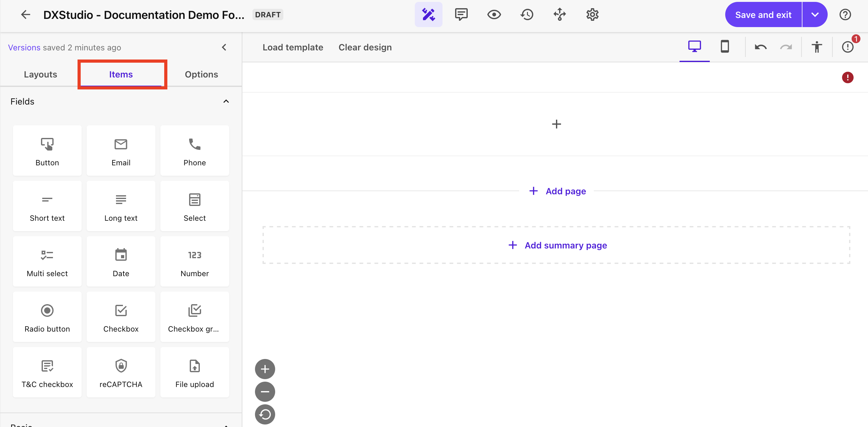Zoom in using the plus control
The image size is (868, 427).
(265, 368)
